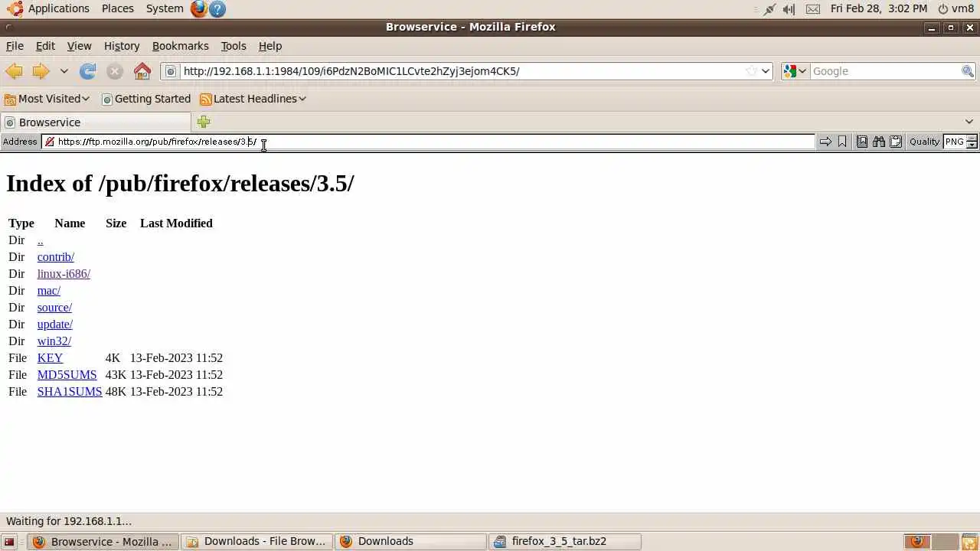Bookmark this page with the star icon
Image resolution: width=980 pixels, height=551 pixels.
click(751, 71)
